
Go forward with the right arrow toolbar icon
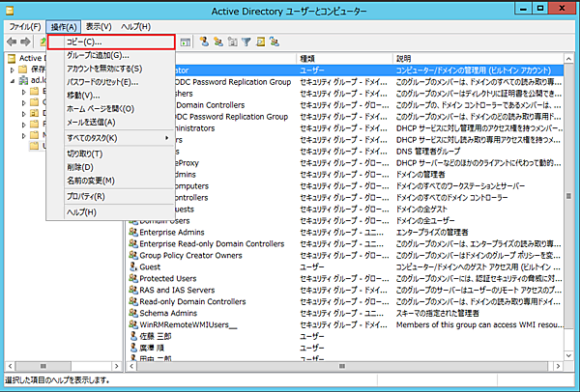click(x=25, y=42)
